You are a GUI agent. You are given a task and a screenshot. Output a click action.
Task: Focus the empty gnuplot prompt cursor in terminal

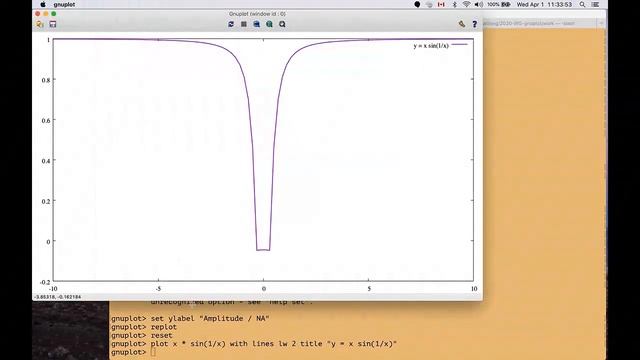click(153, 352)
